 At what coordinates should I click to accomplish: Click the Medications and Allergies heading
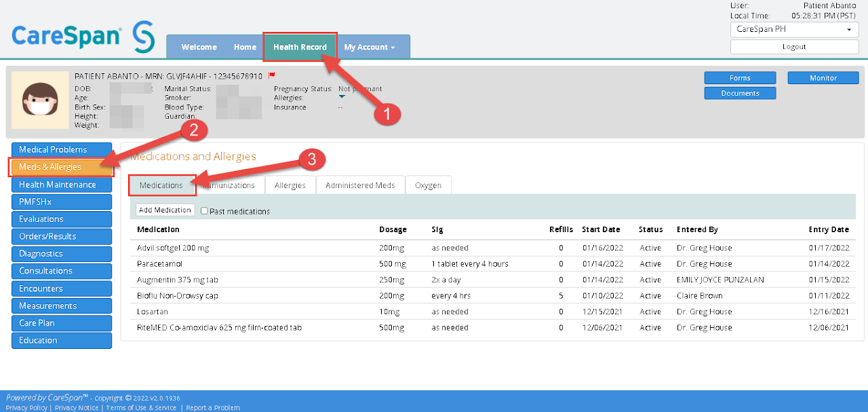pos(193,156)
